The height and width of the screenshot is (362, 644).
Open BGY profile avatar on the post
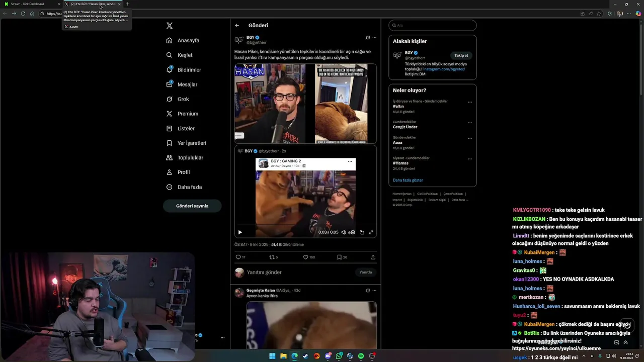click(239, 40)
